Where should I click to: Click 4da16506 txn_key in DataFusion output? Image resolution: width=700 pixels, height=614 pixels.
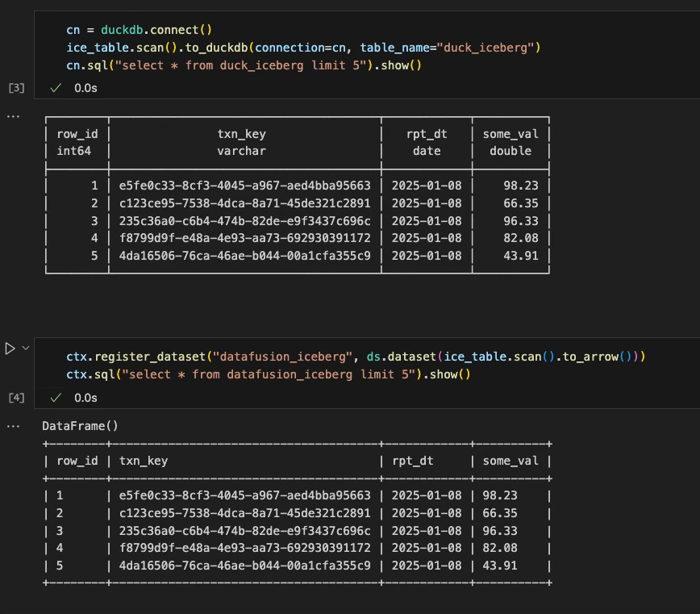tap(244, 566)
